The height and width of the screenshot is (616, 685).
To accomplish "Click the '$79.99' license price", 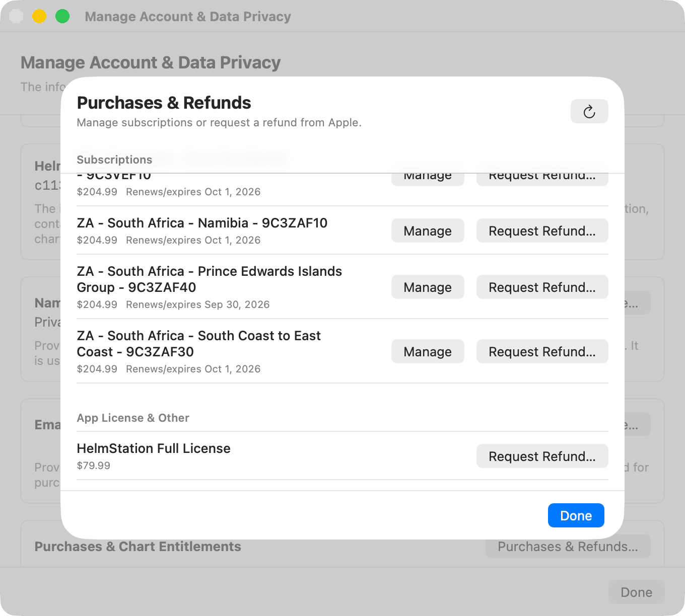I will tap(94, 466).
